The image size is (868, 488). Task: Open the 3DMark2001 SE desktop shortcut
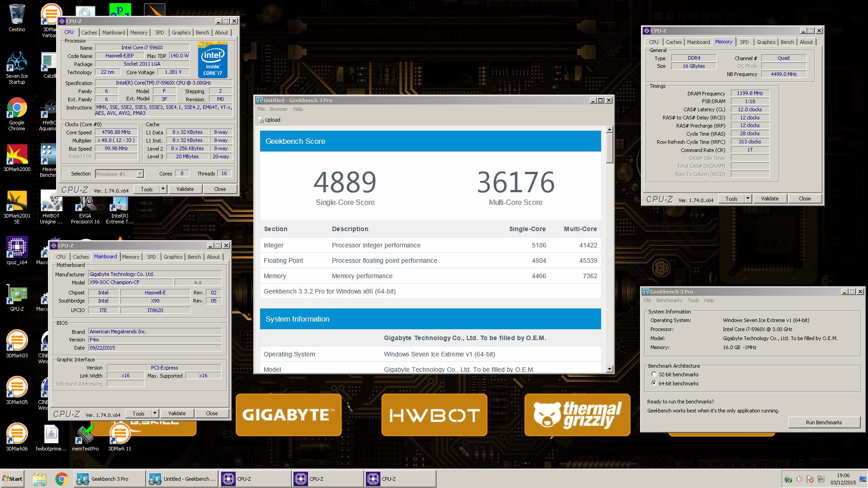click(x=17, y=208)
